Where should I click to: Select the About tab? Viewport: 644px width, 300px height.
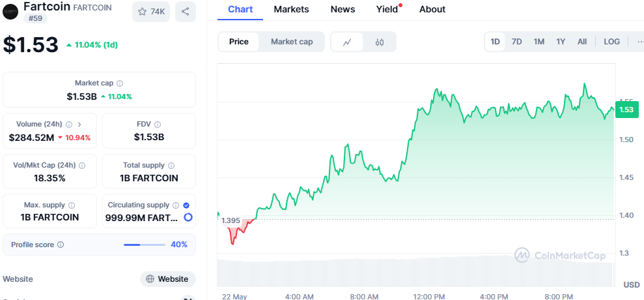coord(432,9)
